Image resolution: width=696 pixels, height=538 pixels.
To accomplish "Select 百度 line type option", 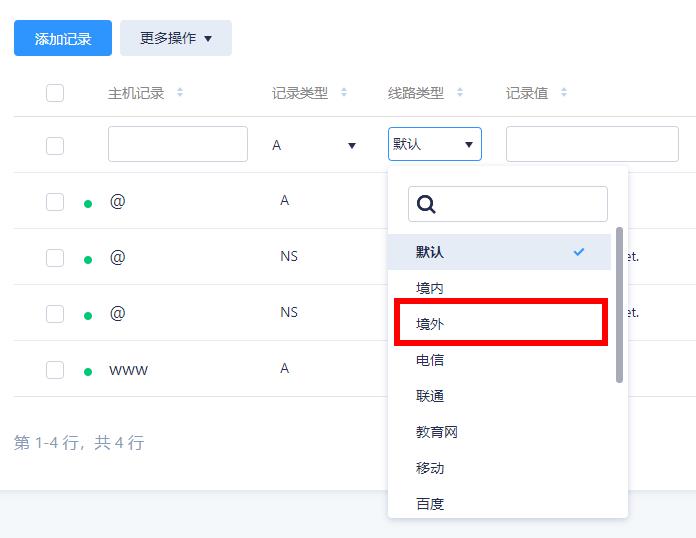I will 499,504.
